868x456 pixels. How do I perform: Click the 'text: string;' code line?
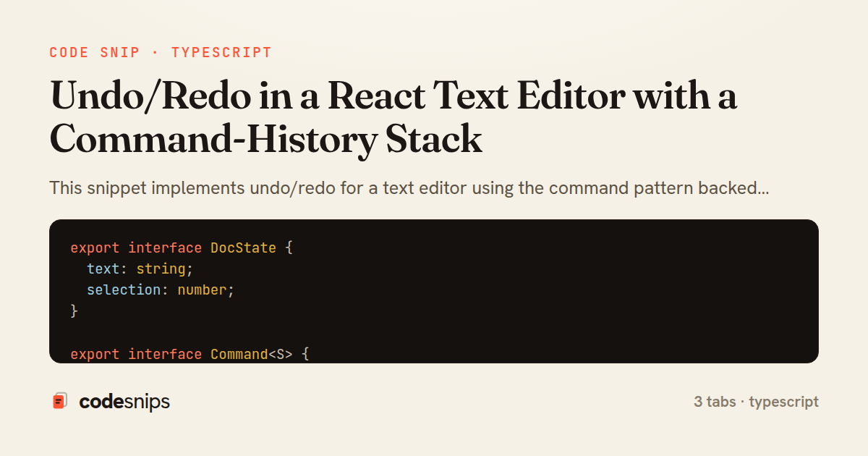pyautogui.click(x=140, y=269)
